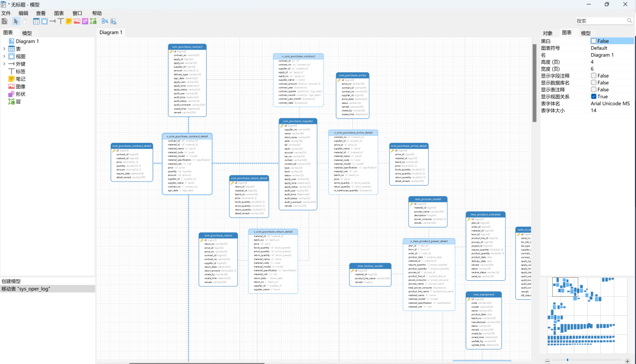
Task: Select the purple shape tool in toolbar
Action: coord(85,21)
